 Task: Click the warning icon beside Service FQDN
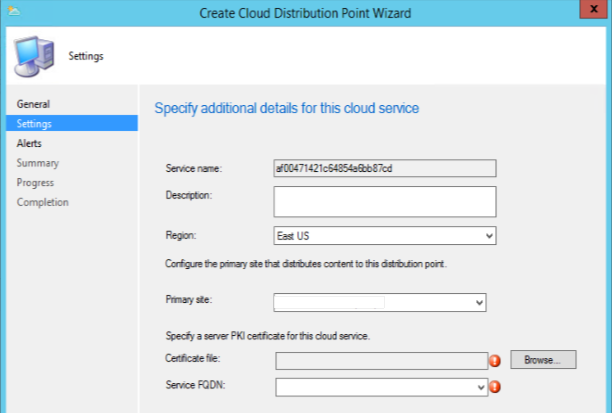pos(494,386)
